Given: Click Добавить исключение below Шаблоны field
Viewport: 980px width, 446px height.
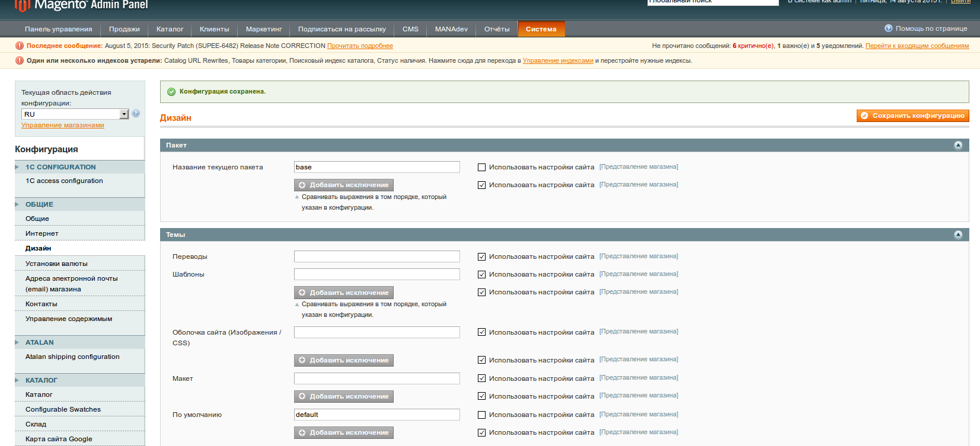Looking at the screenshot, I should coord(344,293).
